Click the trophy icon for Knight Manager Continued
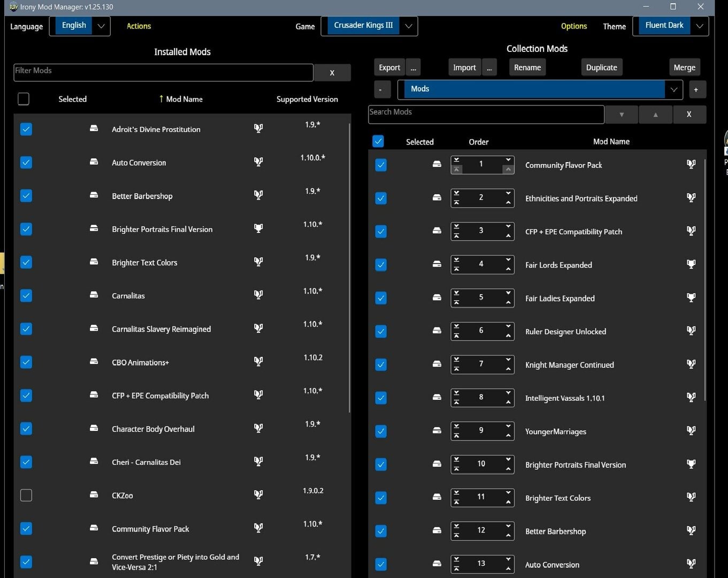Screen dimensions: 728x578 click(691, 364)
